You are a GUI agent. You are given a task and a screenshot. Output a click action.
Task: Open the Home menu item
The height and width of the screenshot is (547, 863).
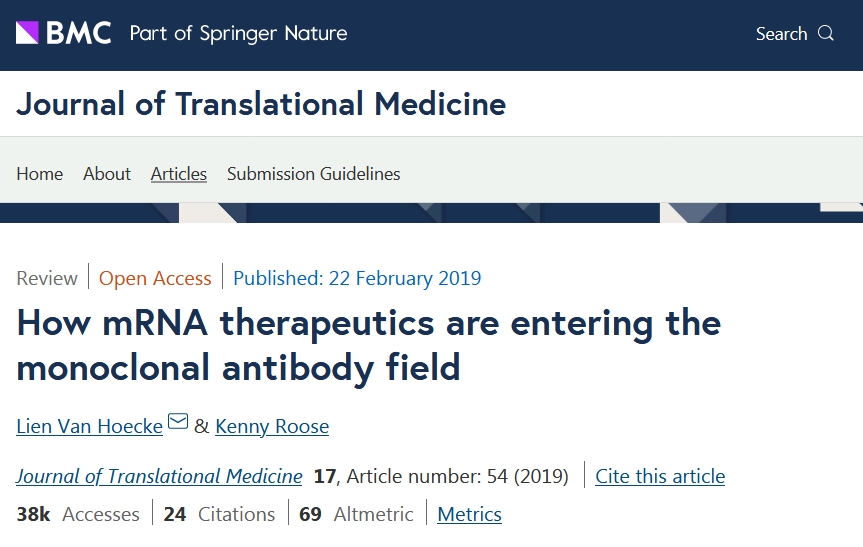(x=40, y=174)
